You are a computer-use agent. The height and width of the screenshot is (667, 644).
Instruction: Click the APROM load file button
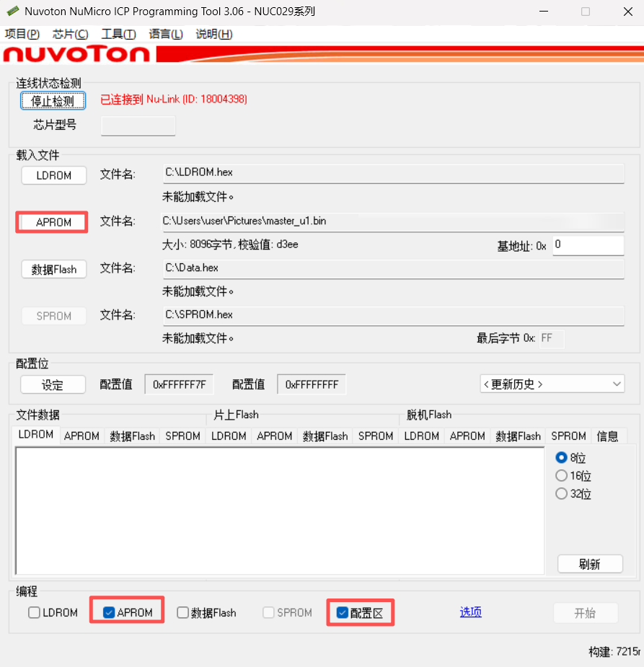(x=53, y=222)
